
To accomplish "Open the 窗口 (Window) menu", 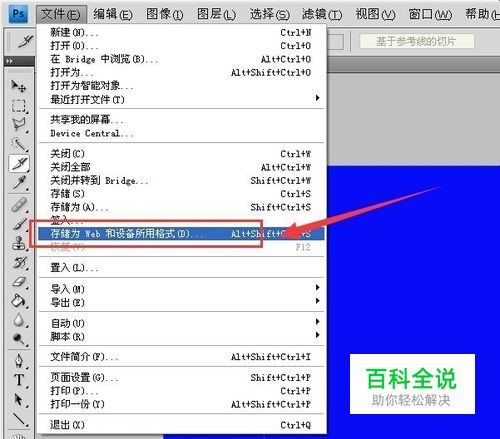I will click(x=430, y=14).
